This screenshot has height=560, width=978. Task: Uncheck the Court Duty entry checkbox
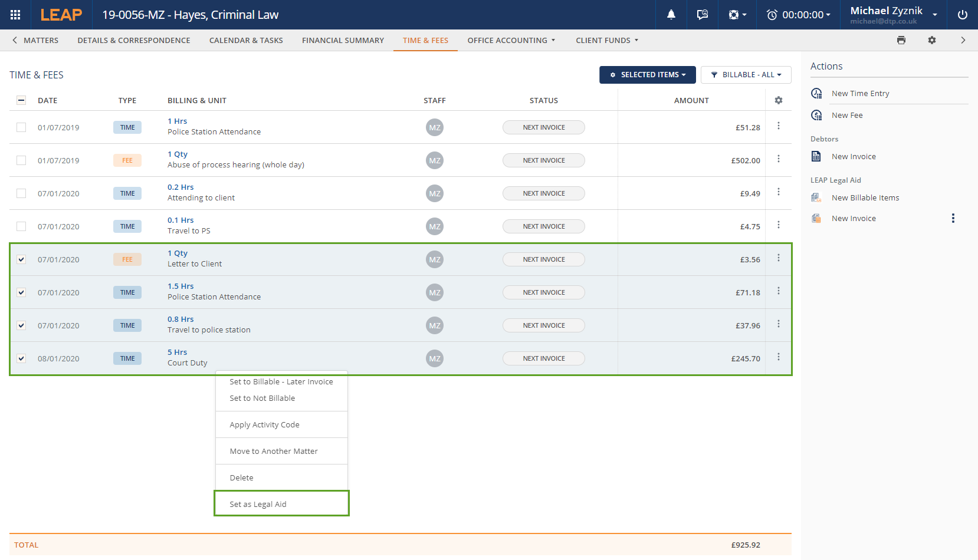(21, 358)
